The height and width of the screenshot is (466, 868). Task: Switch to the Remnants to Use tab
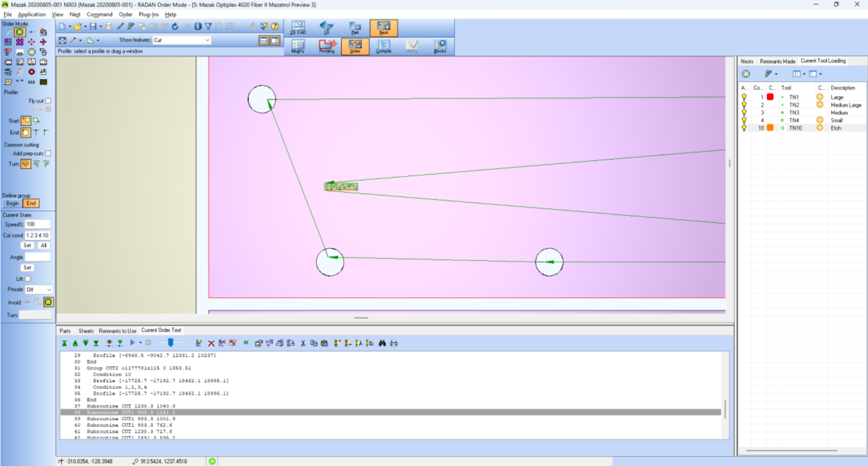[x=117, y=331]
